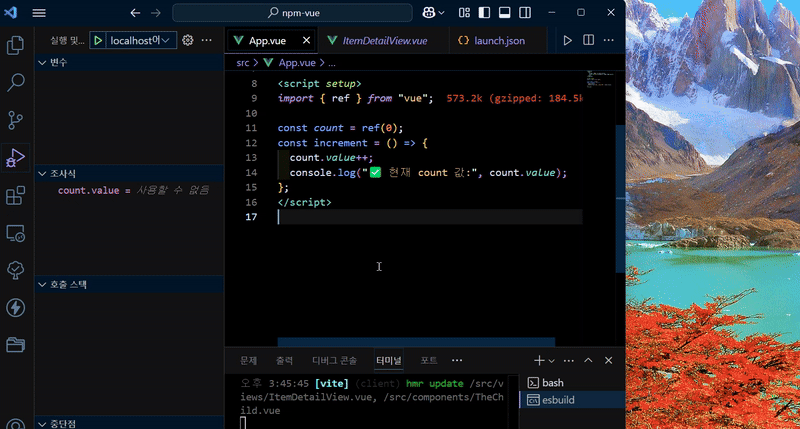Toggle the primary side bar
Image resolution: width=800 pixels, height=429 pixels.
pos(484,13)
